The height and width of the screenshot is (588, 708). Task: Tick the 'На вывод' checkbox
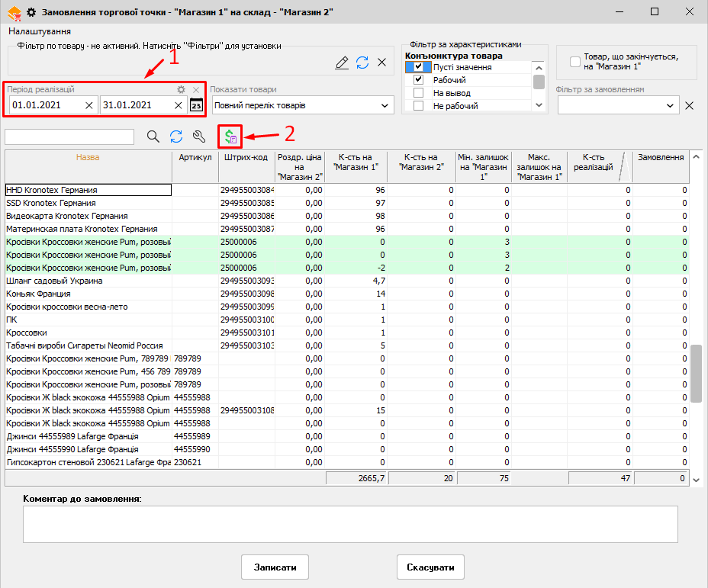point(418,93)
